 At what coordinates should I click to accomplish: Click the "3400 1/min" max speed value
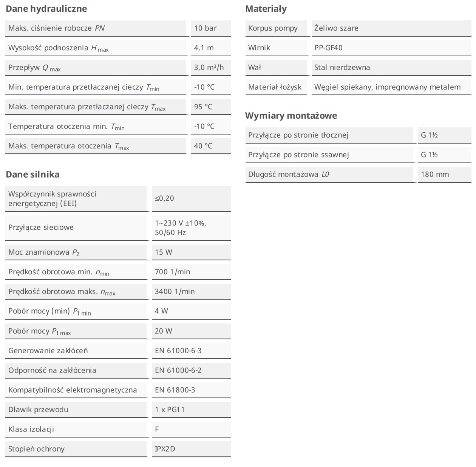175,291
